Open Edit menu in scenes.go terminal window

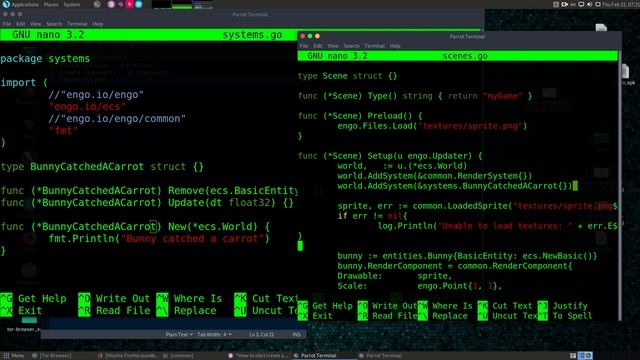[x=318, y=46]
